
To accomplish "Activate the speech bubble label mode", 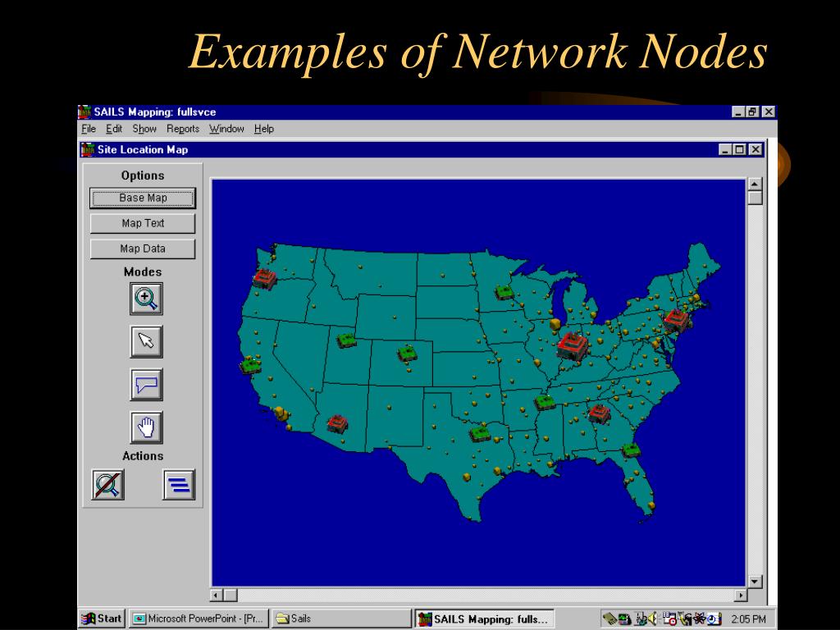I will pos(146,384).
